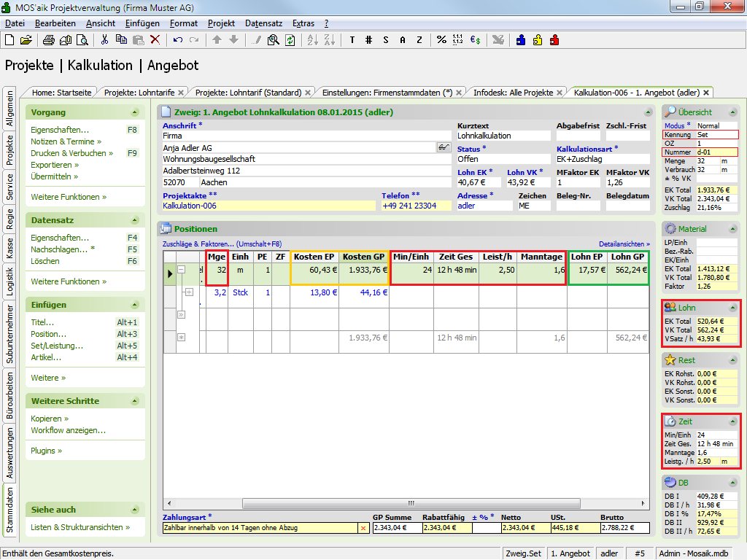Click the Sort ascending A-Z icon

(311, 40)
